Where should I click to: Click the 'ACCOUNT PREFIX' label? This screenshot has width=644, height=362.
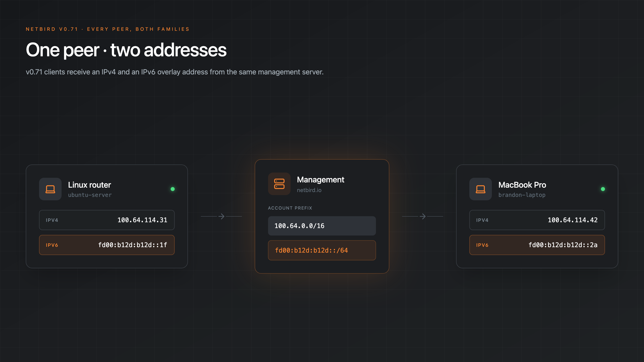point(290,208)
